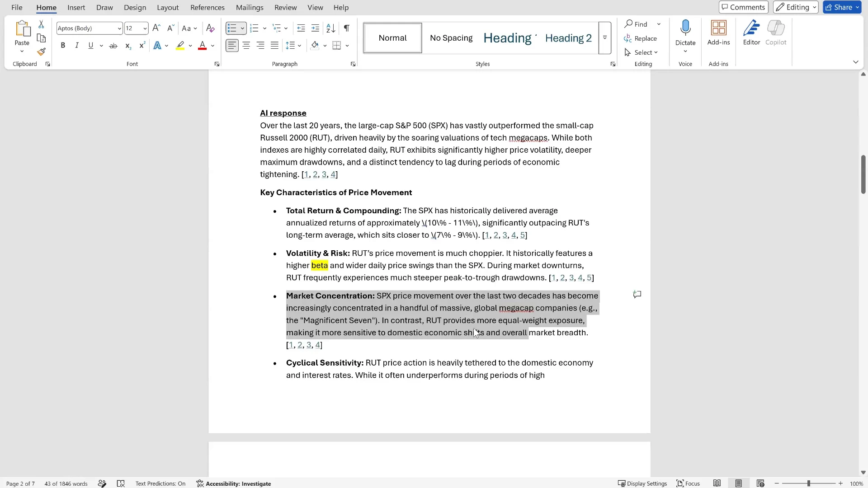
Task: Open Display Settings in status bar
Action: 642,483
